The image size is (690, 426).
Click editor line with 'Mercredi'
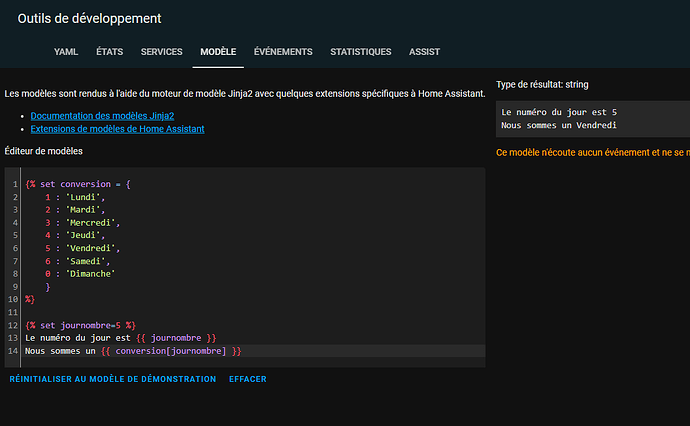click(82, 223)
